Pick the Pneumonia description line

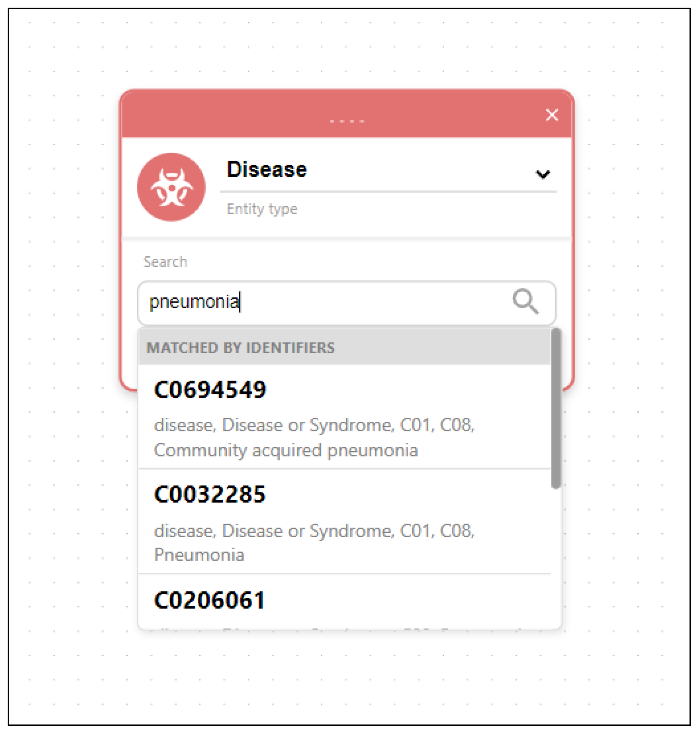click(x=199, y=555)
